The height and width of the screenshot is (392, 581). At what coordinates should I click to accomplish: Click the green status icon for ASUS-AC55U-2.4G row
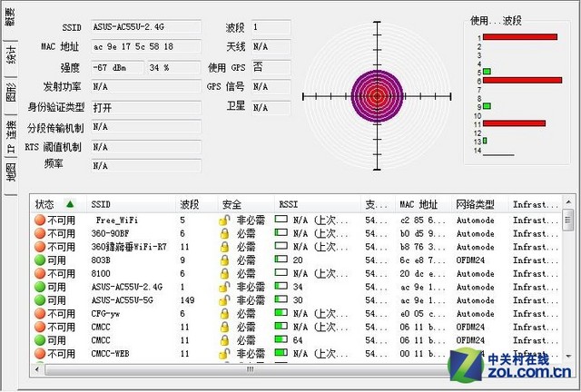pyautogui.click(x=40, y=287)
